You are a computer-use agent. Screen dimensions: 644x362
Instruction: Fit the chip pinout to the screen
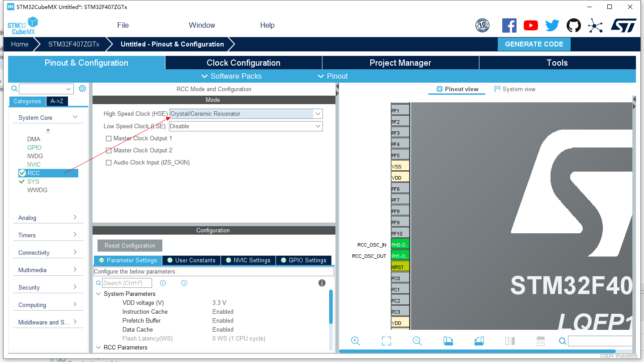click(386, 341)
